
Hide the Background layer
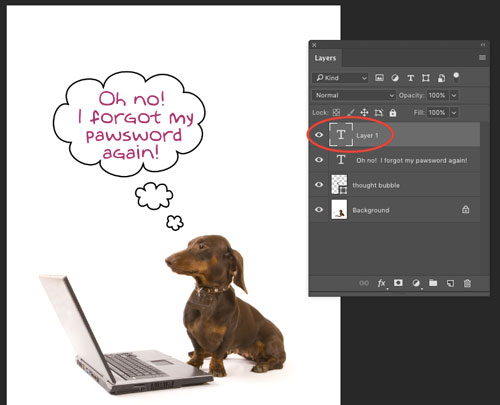pyautogui.click(x=319, y=210)
